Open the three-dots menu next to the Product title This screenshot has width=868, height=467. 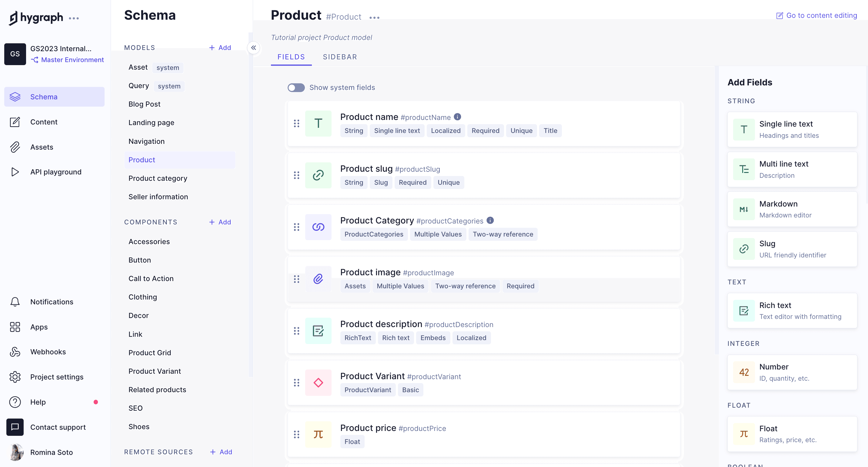point(374,18)
